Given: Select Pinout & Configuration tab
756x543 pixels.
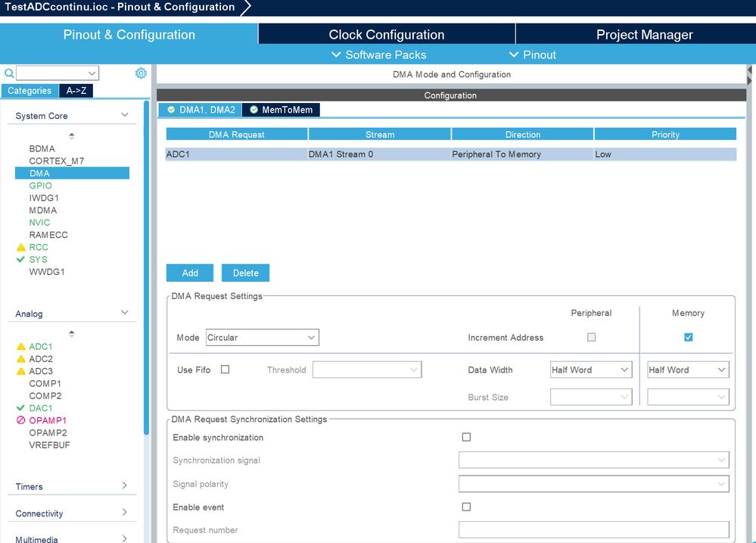Looking at the screenshot, I should click(129, 34).
